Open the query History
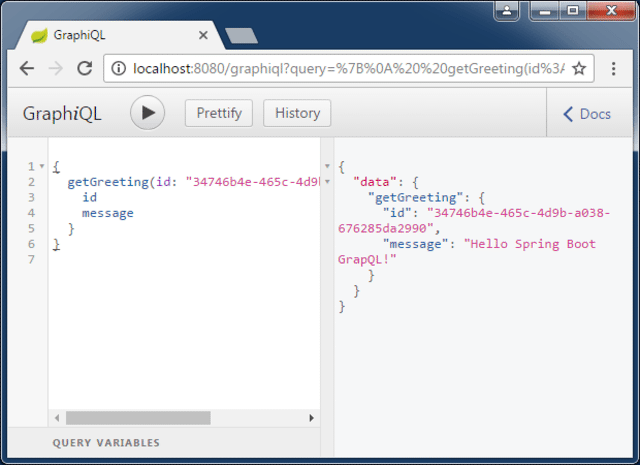The width and height of the screenshot is (640, 465). (297, 113)
